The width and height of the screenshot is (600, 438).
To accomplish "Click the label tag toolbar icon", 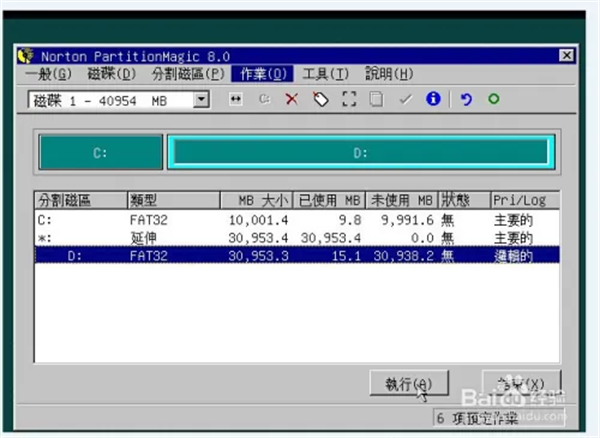I will [321, 99].
